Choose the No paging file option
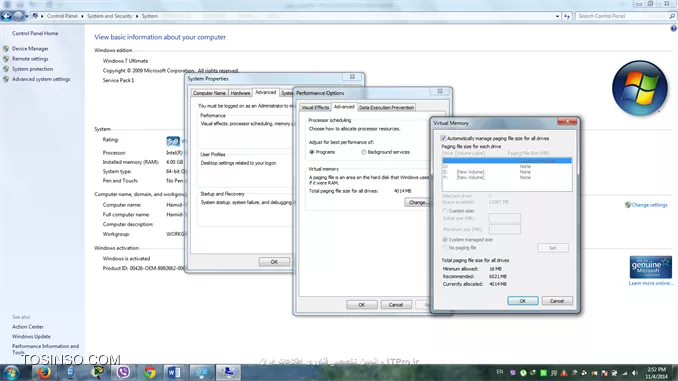 [445, 248]
